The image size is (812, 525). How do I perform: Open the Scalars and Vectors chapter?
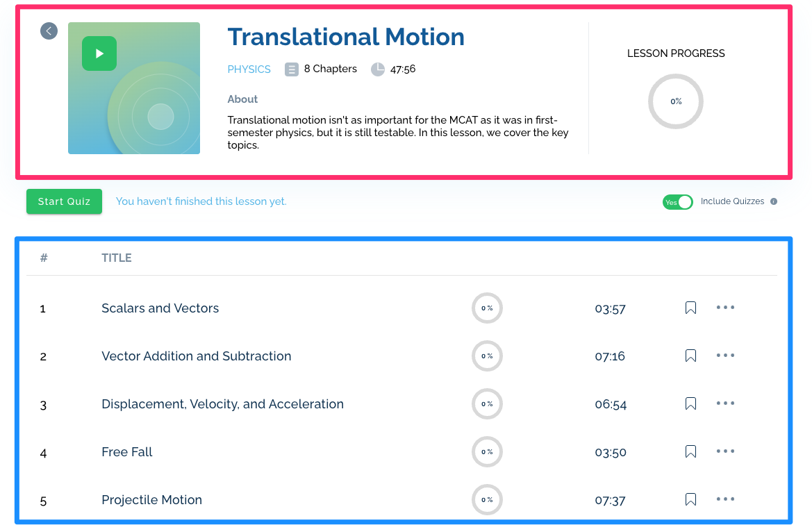[x=160, y=308]
